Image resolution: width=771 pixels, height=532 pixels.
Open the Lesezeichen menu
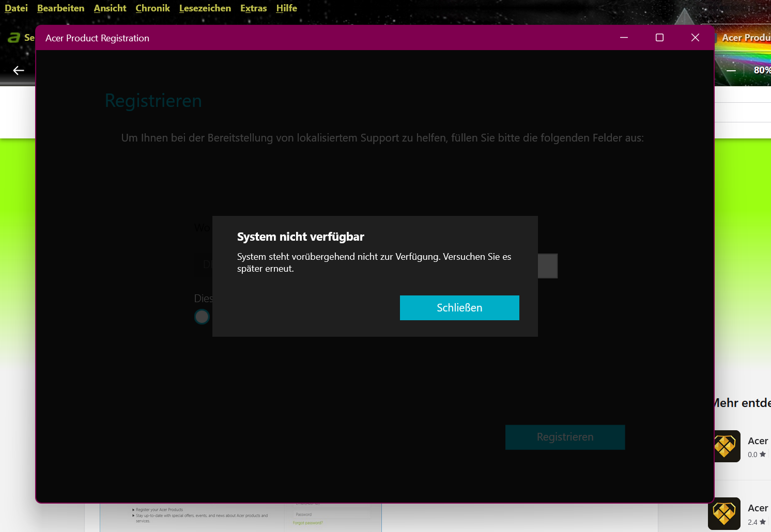coord(205,8)
